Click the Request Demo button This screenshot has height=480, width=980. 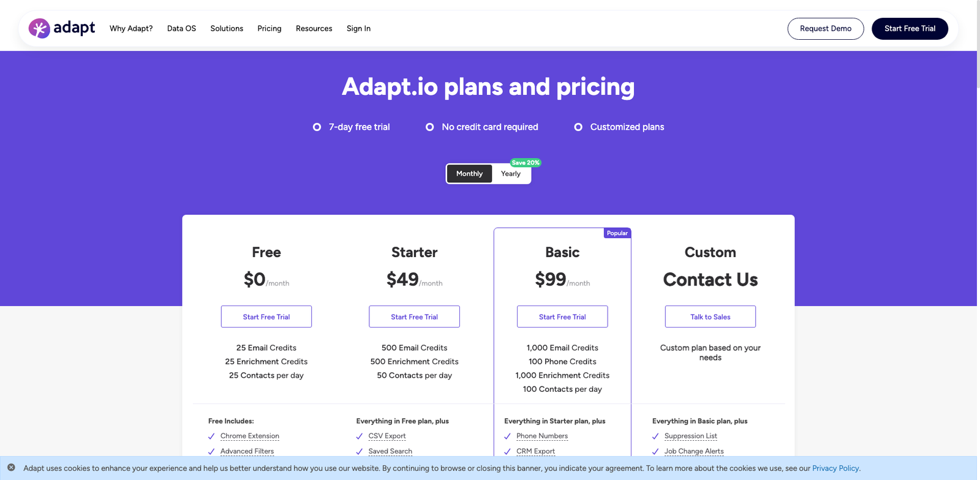coord(825,29)
